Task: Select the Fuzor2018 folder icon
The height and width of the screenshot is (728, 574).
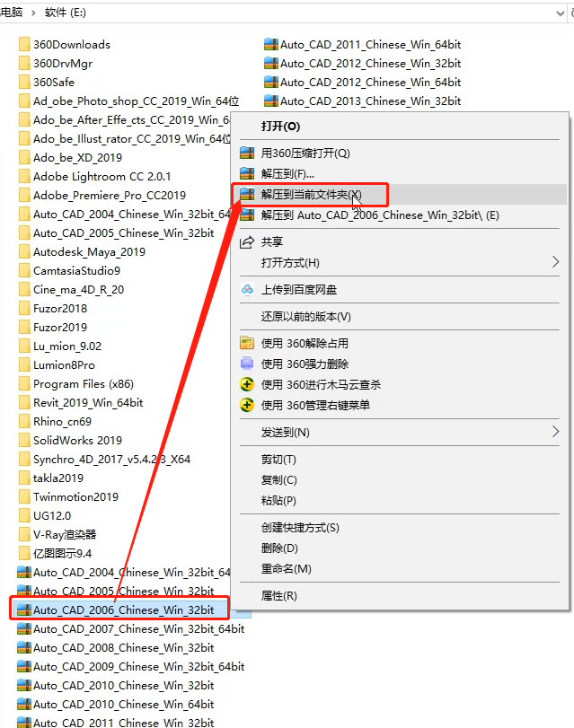Action: (24, 308)
